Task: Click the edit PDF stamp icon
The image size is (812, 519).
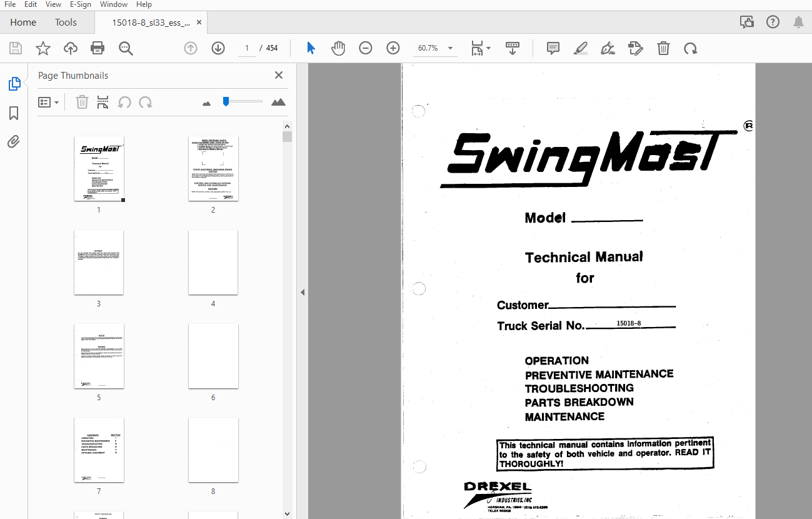Action: [x=635, y=48]
